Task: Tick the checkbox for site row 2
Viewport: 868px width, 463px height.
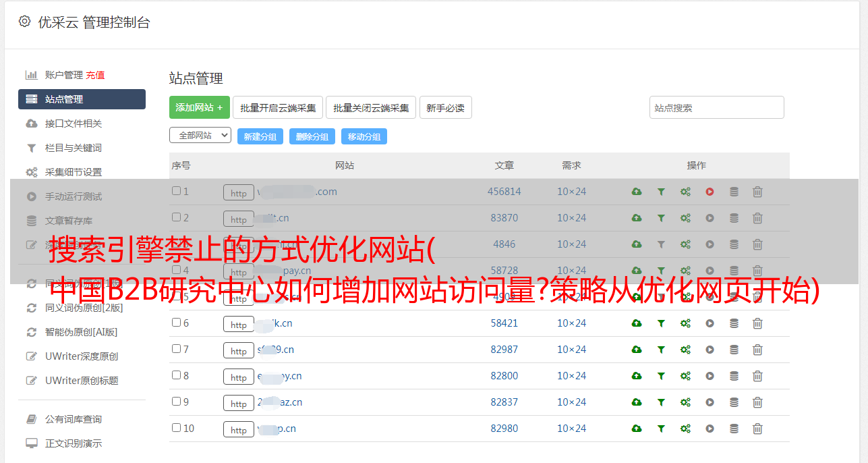Action: pyautogui.click(x=176, y=217)
